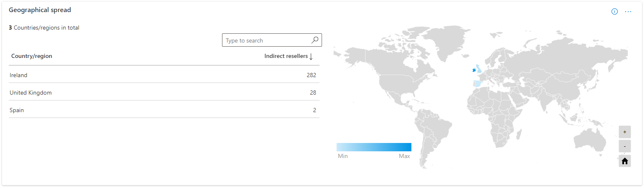The image size is (644, 188).
Task: Click the 282 resellers value for Ireland
Action: pyautogui.click(x=311, y=75)
